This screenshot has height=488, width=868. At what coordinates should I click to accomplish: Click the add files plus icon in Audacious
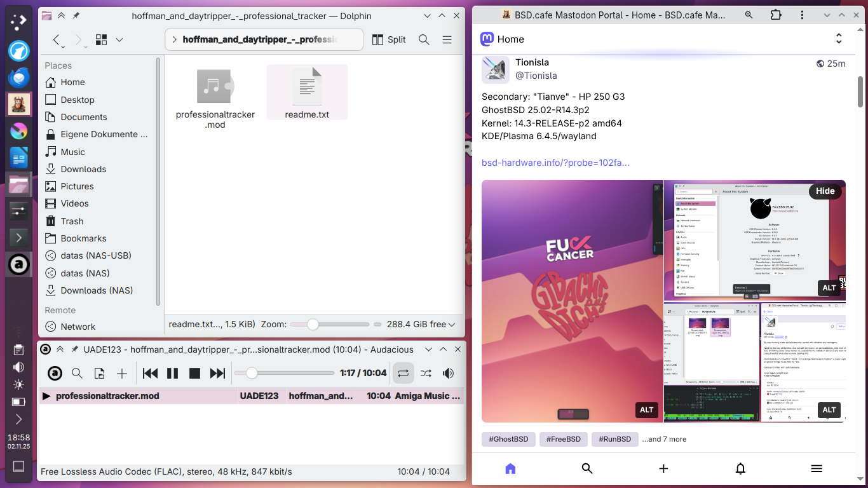point(122,374)
